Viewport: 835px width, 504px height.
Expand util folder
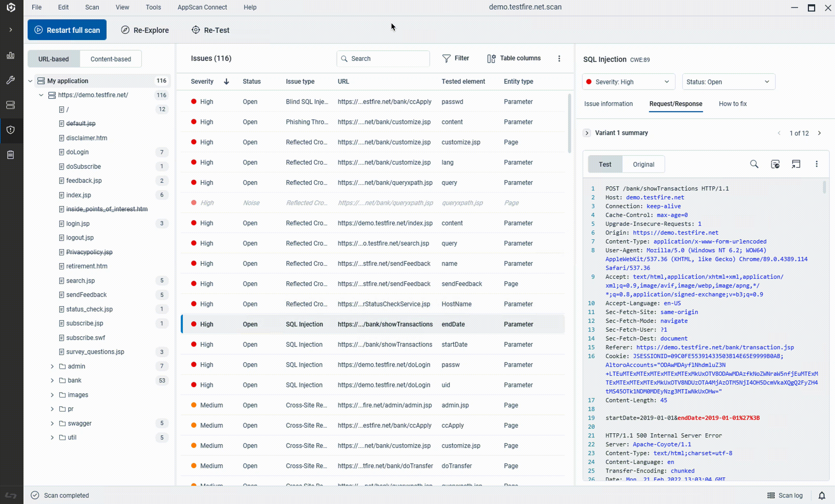(52, 438)
